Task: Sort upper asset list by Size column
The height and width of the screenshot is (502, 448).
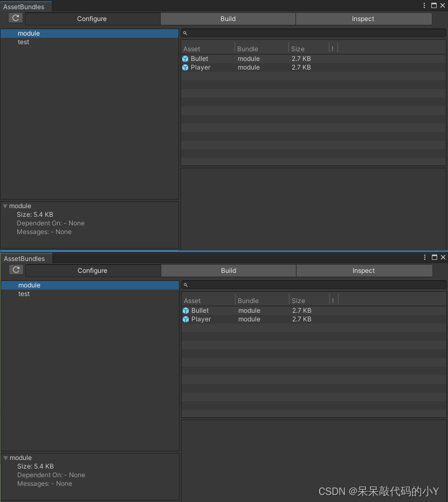Action: point(309,49)
